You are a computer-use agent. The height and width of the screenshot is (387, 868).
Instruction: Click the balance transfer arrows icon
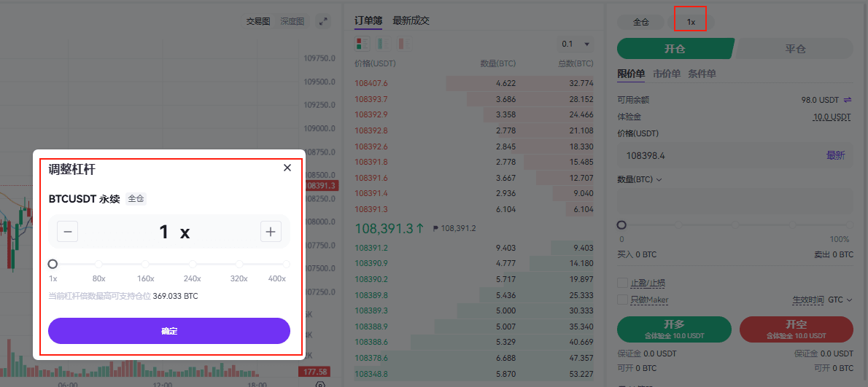tap(848, 100)
